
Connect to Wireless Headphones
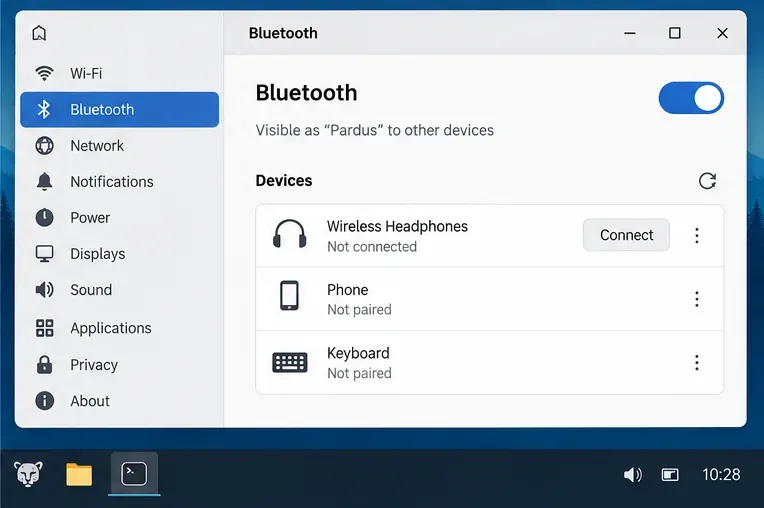[x=626, y=235]
